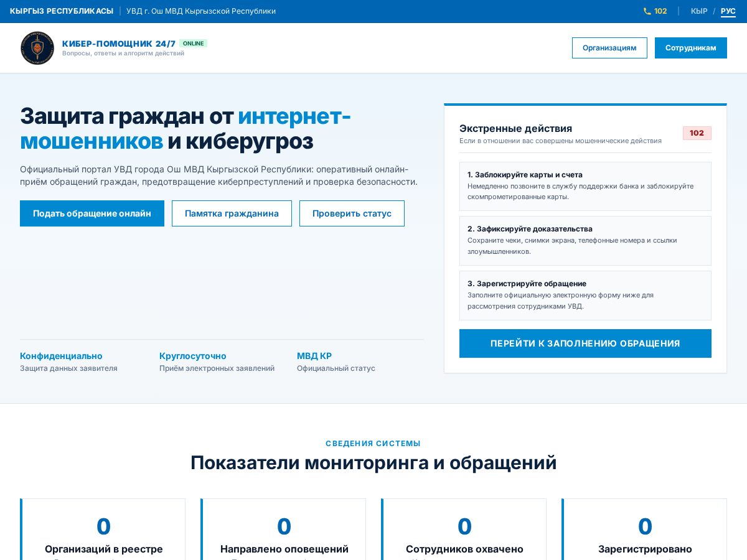Click the Круглосуточно feature label
The image size is (747, 560).
[x=193, y=356]
